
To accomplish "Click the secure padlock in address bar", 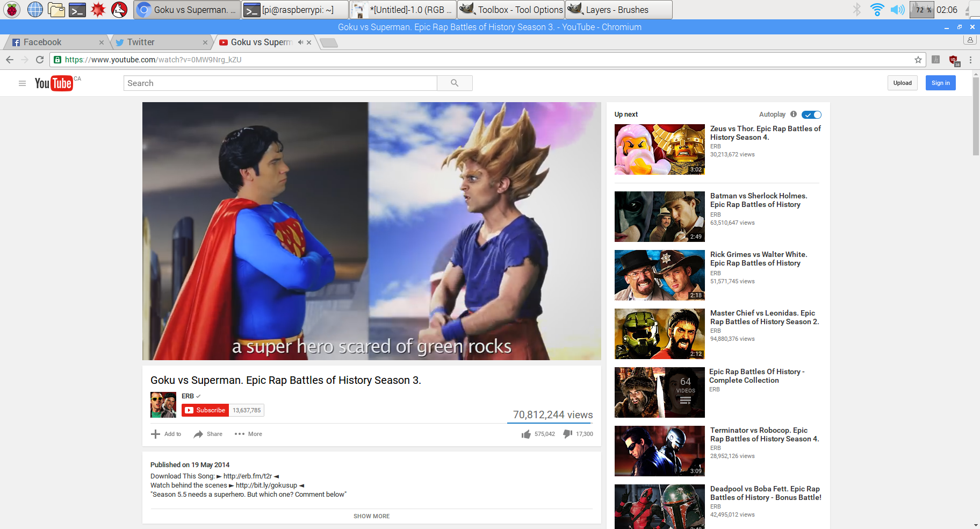I will click(57, 60).
